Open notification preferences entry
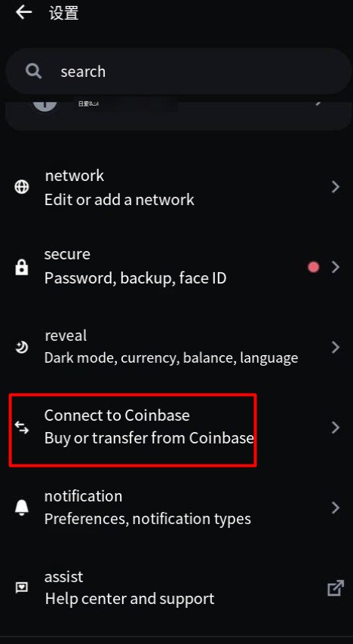This screenshot has height=644, width=353. pos(176,508)
